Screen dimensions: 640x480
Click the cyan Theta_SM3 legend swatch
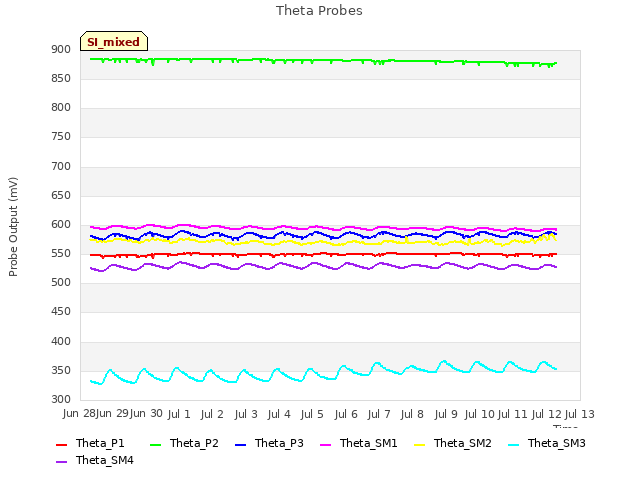pyautogui.click(x=513, y=444)
